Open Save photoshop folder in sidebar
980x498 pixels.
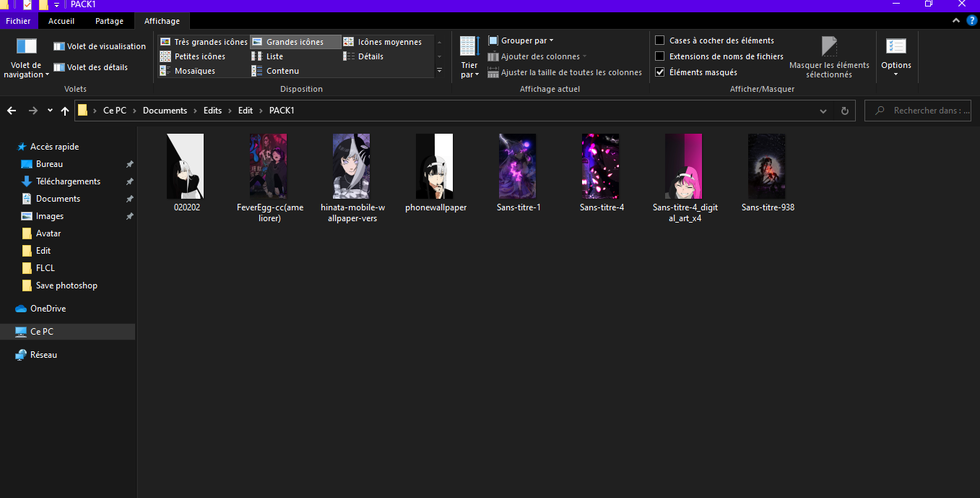click(66, 286)
